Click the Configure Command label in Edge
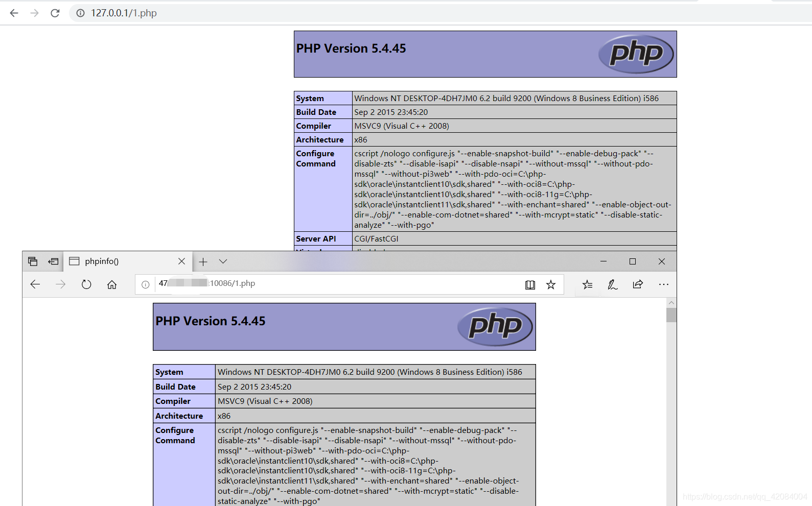The height and width of the screenshot is (506, 812). click(x=175, y=436)
